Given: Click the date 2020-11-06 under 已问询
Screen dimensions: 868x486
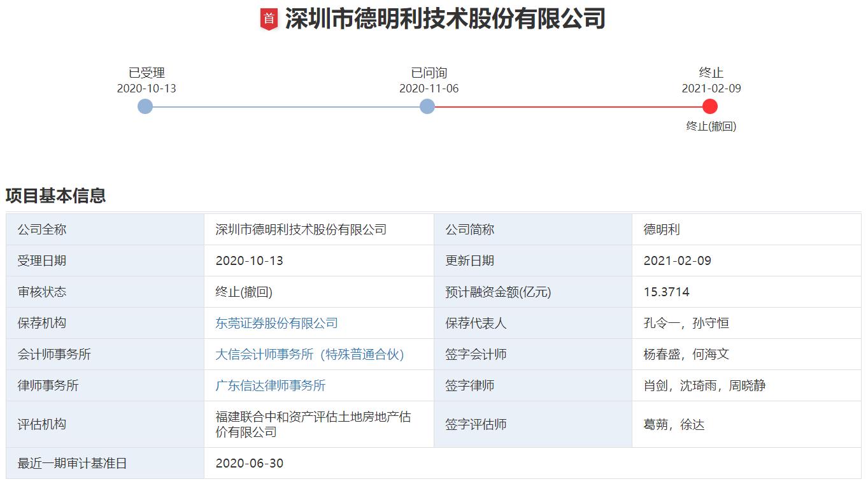Looking at the screenshot, I should tap(429, 89).
